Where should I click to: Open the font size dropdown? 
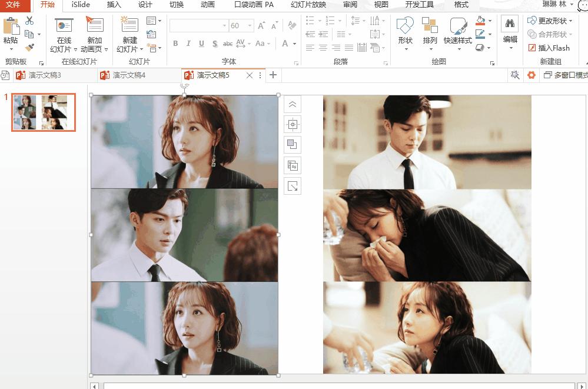pos(250,26)
